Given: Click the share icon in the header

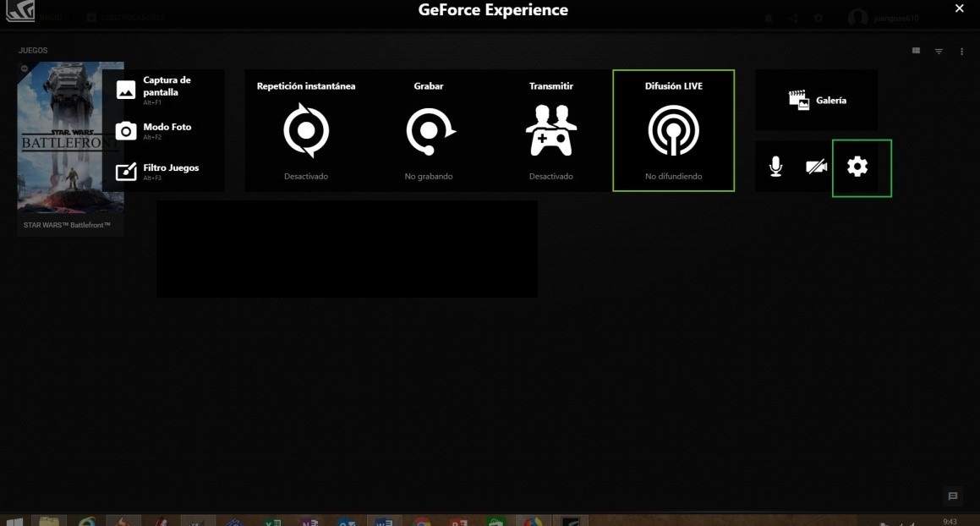Looking at the screenshot, I should tap(793, 18).
